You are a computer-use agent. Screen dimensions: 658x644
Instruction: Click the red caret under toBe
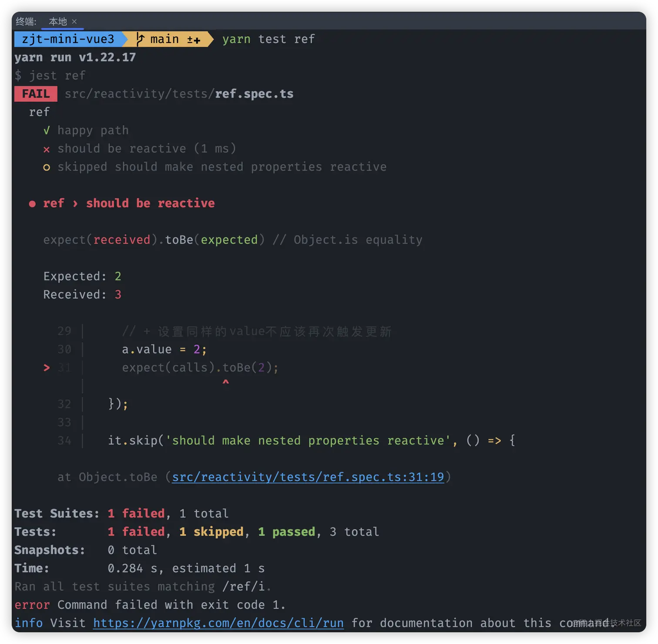pos(225,382)
